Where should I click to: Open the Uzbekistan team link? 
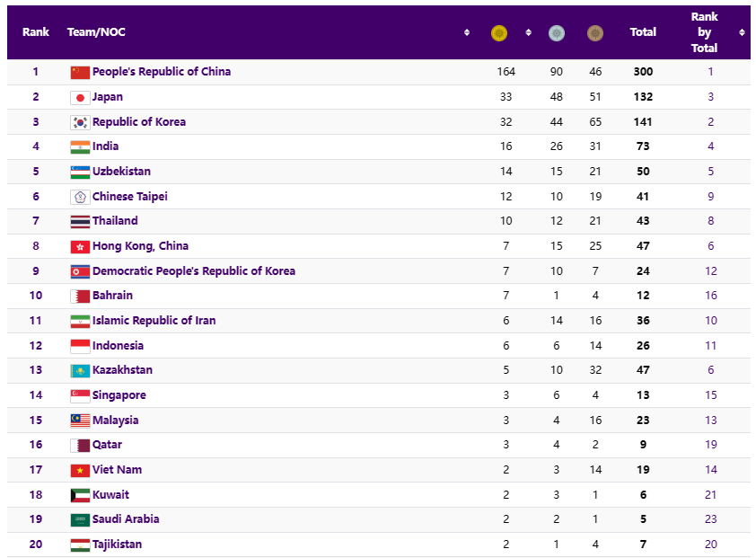pos(121,172)
